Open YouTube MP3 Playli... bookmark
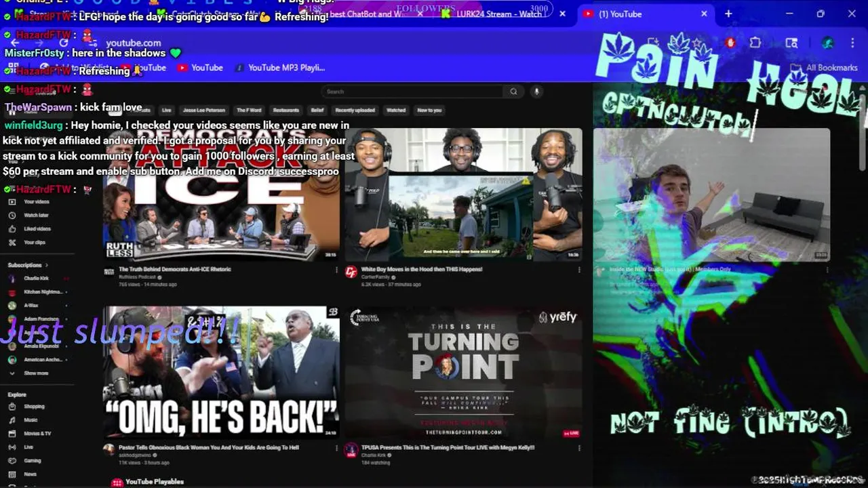The height and width of the screenshot is (488, 868). (x=279, y=68)
